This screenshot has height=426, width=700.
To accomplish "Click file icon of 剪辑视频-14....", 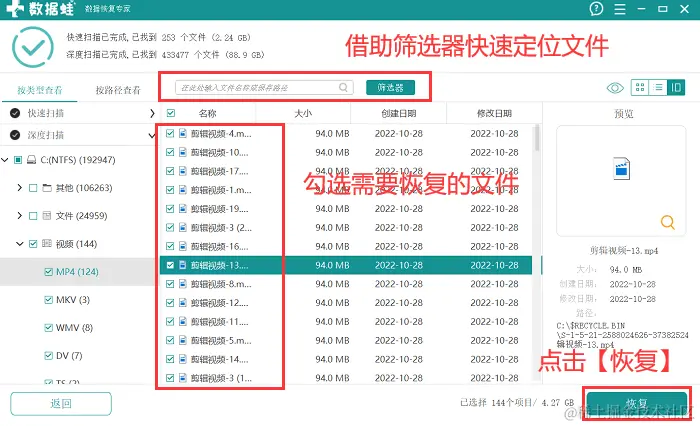I will point(183,359).
